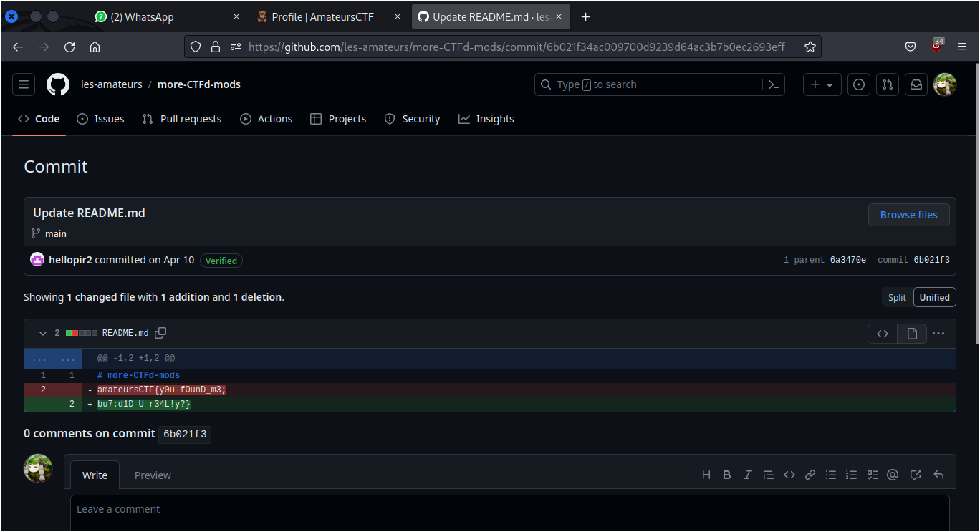Open the command palette icon in search bar
The image size is (980, 532).
pyautogui.click(x=774, y=84)
